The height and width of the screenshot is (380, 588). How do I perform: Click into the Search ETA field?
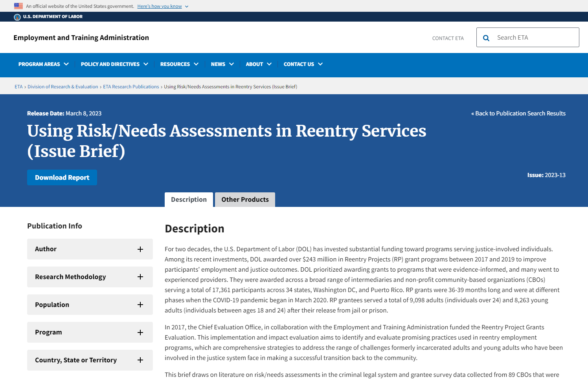tap(535, 38)
